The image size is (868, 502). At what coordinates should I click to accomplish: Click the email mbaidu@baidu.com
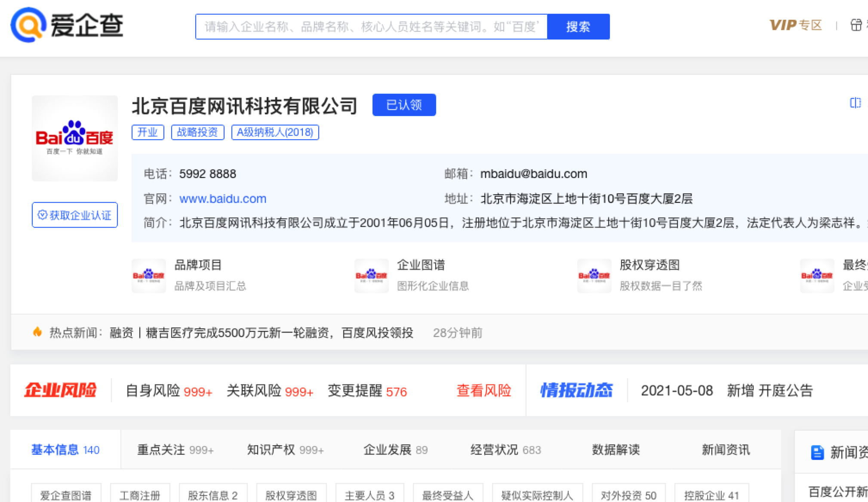pos(533,174)
